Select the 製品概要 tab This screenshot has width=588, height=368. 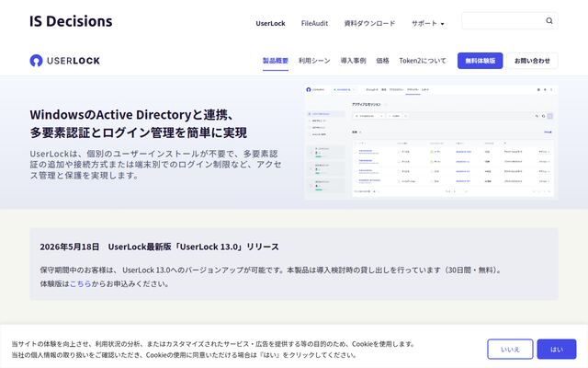[276, 61]
